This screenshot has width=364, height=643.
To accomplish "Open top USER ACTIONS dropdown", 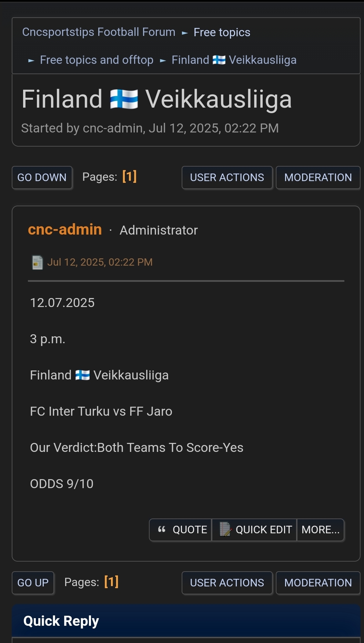I will (227, 178).
